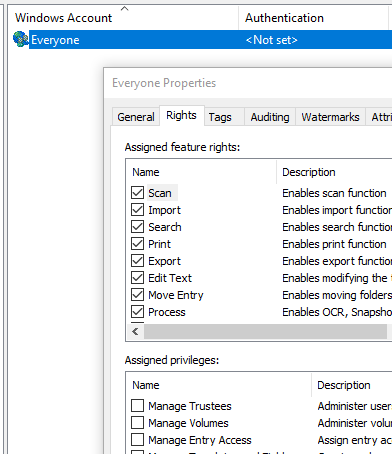This screenshot has height=454, width=392.
Task: Toggle the Move Entry checkbox
Action: click(x=137, y=295)
